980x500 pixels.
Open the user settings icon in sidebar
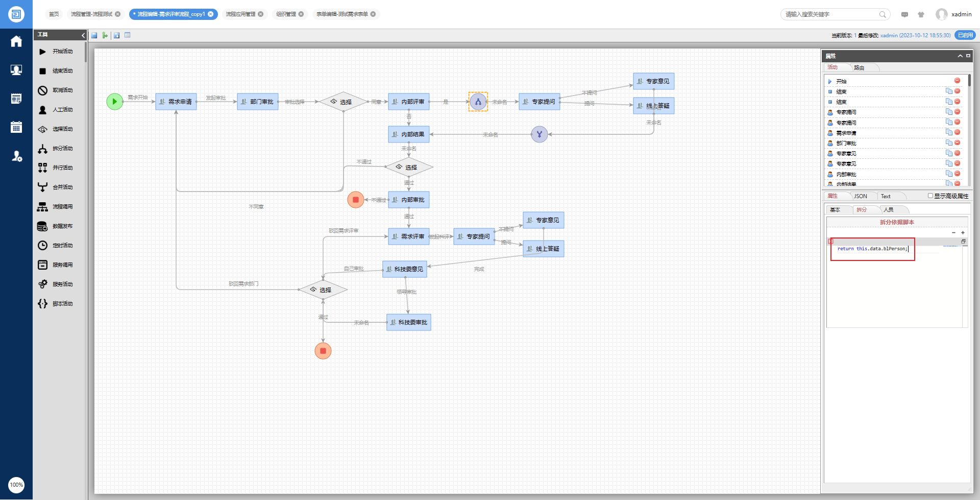point(17,156)
